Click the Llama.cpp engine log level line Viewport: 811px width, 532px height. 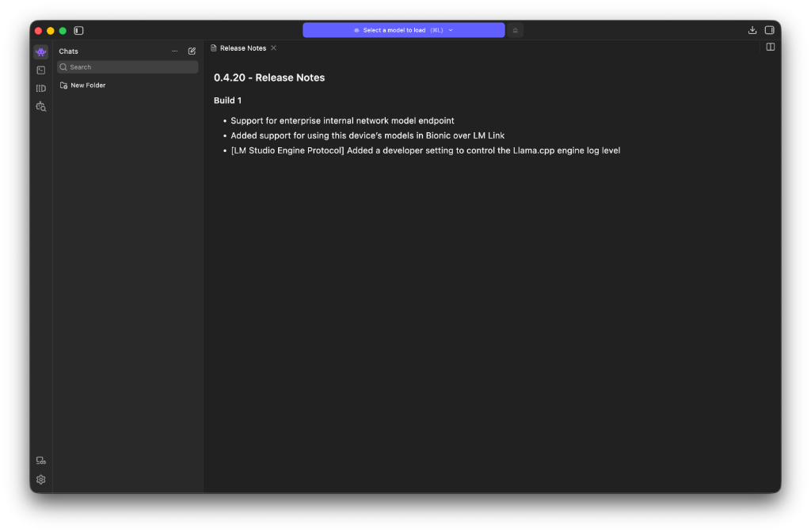425,150
